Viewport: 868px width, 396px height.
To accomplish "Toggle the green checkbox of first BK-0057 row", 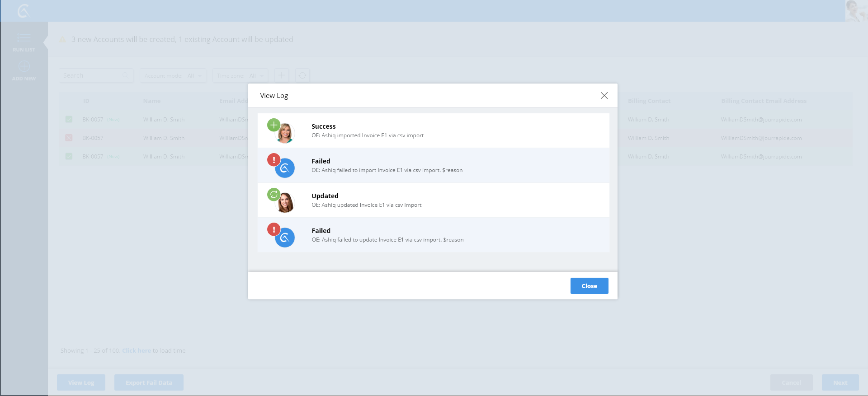I will pyautogui.click(x=69, y=120).
